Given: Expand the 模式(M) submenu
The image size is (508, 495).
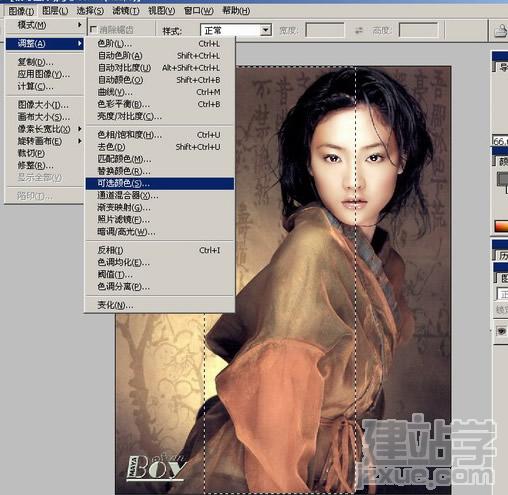Looking at the screenshot, I should click(44, 25).
